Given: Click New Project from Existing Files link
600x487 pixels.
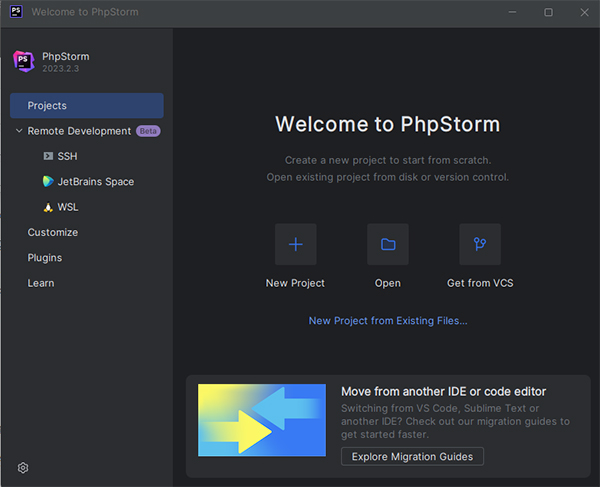Looking at the screenshot, I should point(388,321).
